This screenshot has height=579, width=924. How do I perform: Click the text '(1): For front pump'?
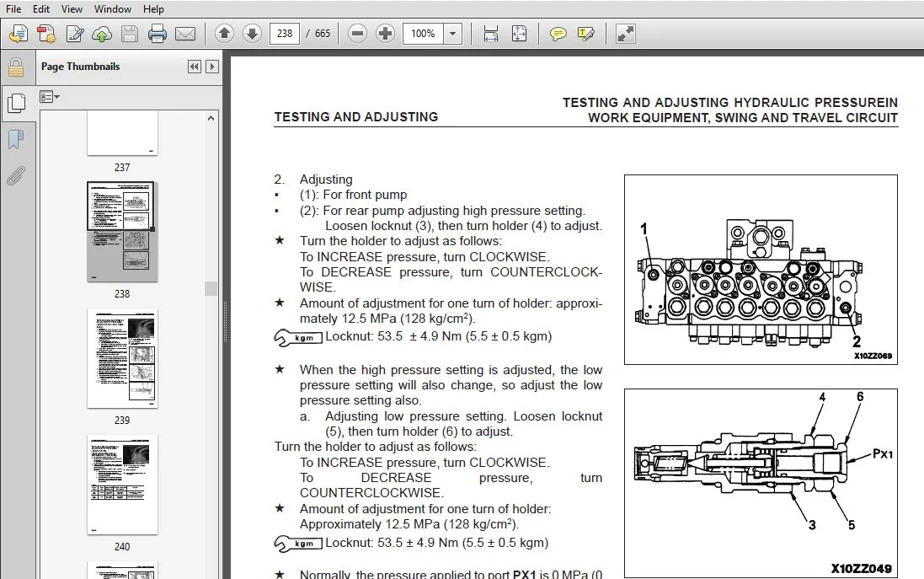(353, 195)
